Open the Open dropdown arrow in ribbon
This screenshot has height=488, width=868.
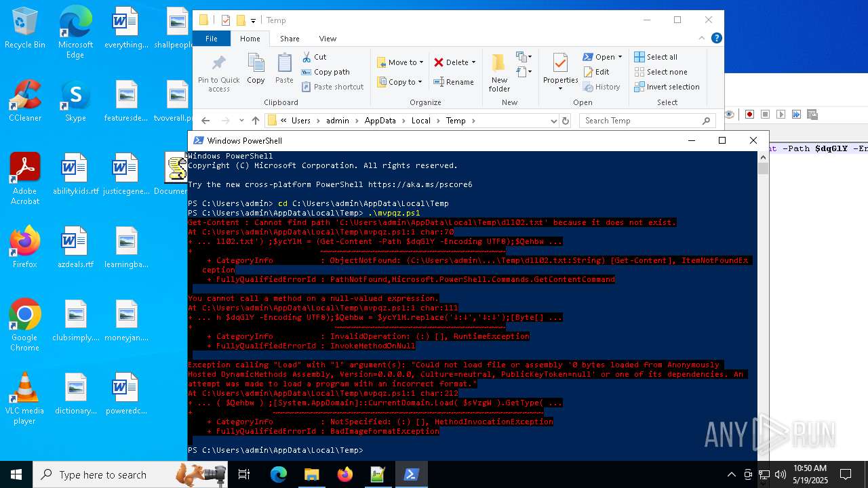[x=620, y=57]
